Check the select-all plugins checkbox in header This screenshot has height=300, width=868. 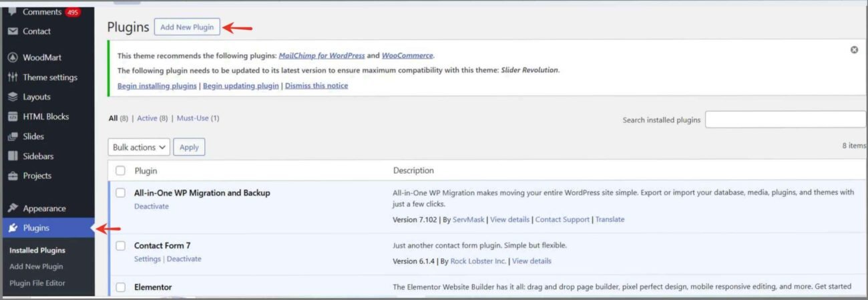click(x=121, y=170)
